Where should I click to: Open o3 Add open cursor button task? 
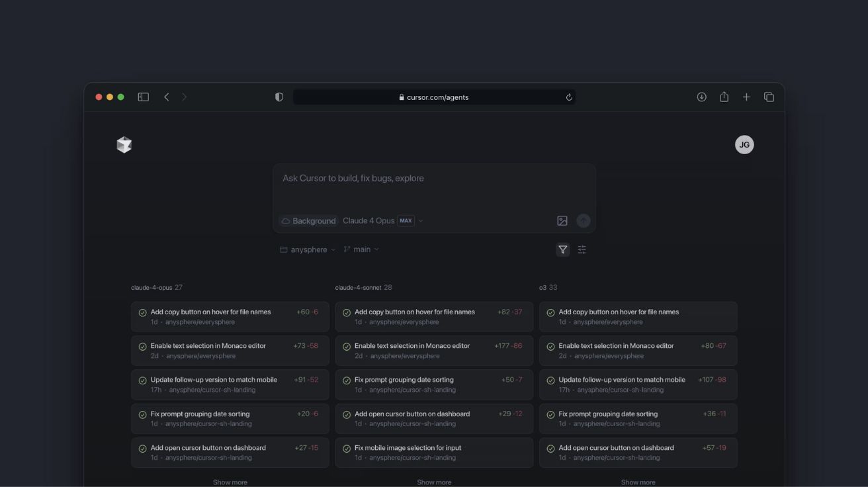tap(638, 453)
